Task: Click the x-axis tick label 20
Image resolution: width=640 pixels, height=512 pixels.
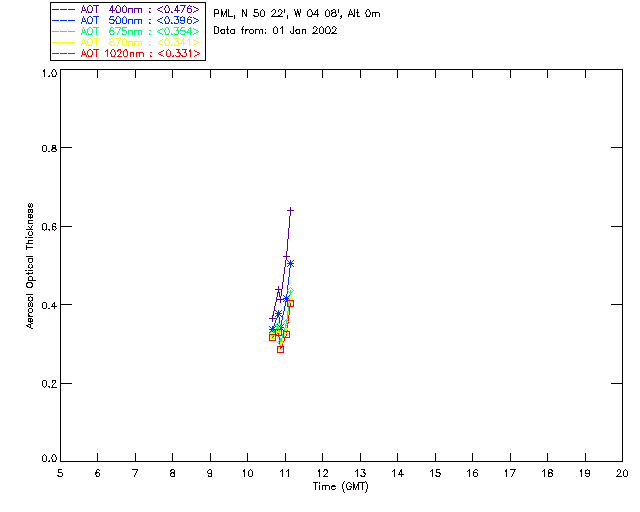Action: (622, 473)
